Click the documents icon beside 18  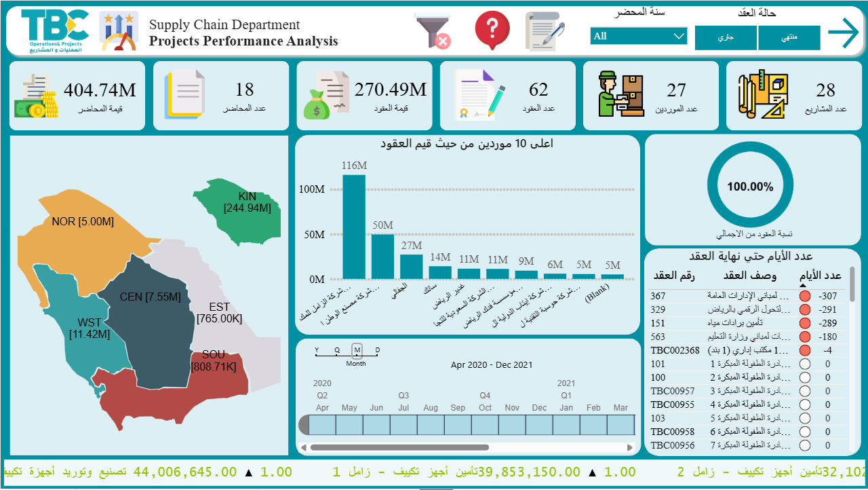(184, 95)
